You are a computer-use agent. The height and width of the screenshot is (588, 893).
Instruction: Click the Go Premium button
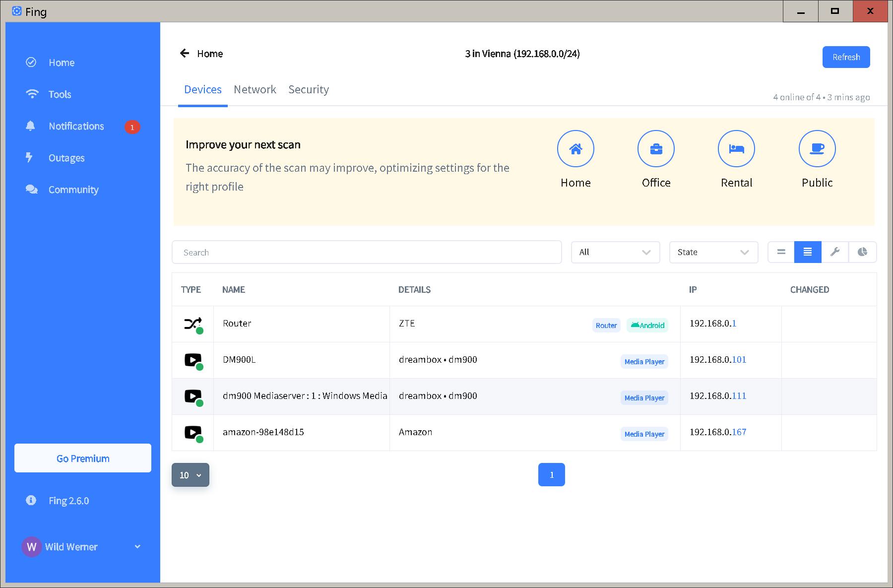point(83,458)
